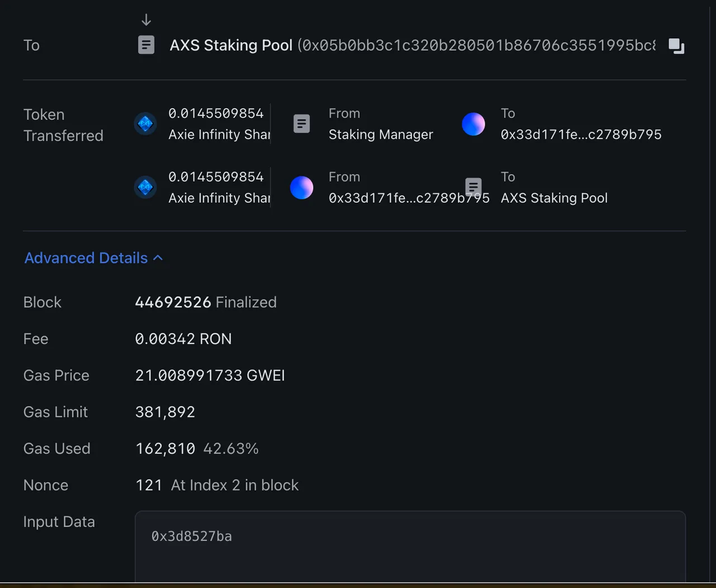Open AXS Staking Pool contract link at top
Image resolution: width=716 pixels, height=588 pixels.
231,45
